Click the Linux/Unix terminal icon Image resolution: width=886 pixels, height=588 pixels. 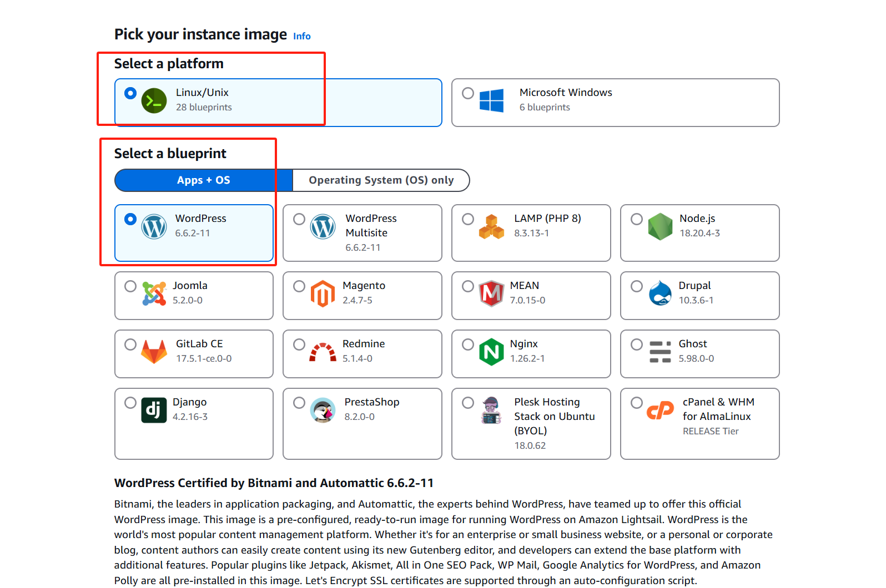pos(154,100)
